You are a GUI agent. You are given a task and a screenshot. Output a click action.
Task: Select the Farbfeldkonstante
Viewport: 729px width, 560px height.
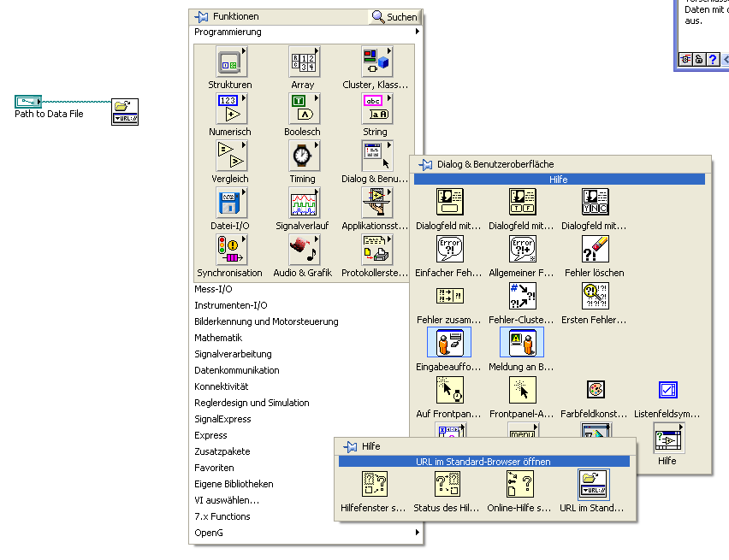point(596,390)
